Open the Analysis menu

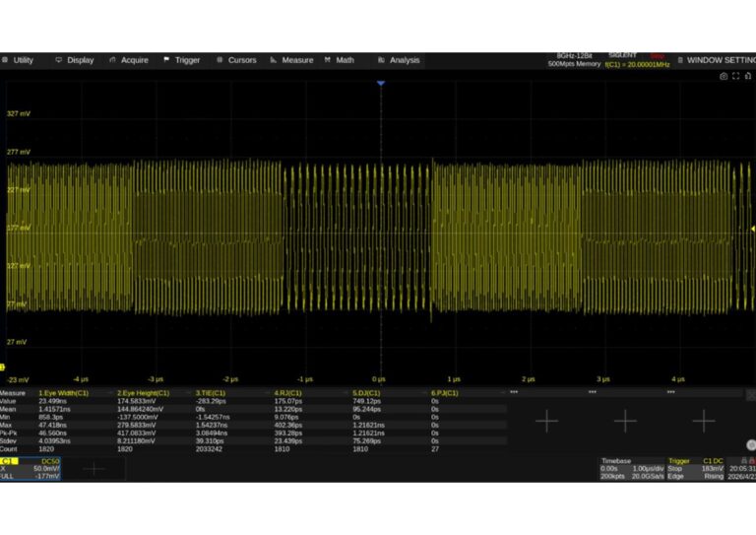click(399, 60)
